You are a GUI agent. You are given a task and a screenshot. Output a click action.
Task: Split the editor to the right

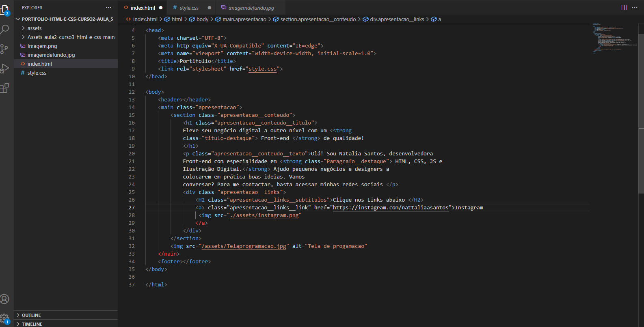[x=624, y=7]
